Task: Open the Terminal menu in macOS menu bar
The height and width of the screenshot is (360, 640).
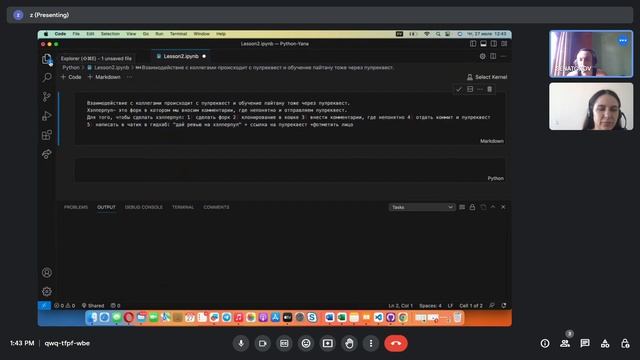Action: [x=178, y=34]
